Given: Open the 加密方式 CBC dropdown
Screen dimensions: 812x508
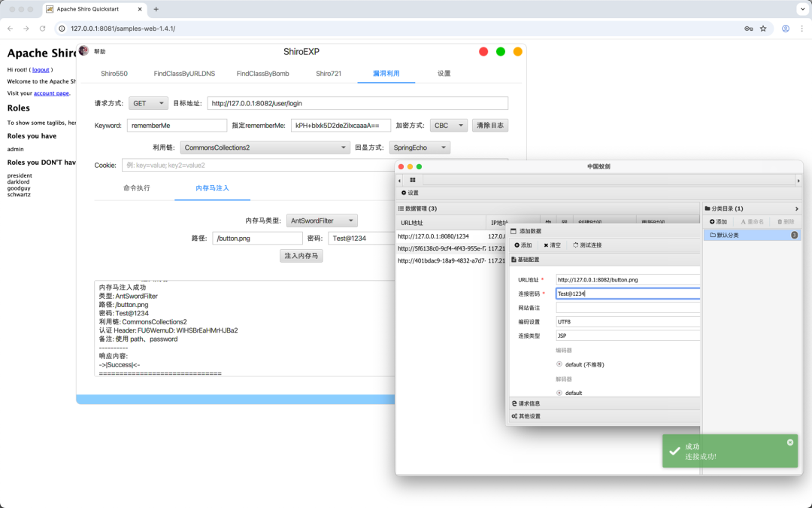Looking at the screenshot, I should 448,126.
